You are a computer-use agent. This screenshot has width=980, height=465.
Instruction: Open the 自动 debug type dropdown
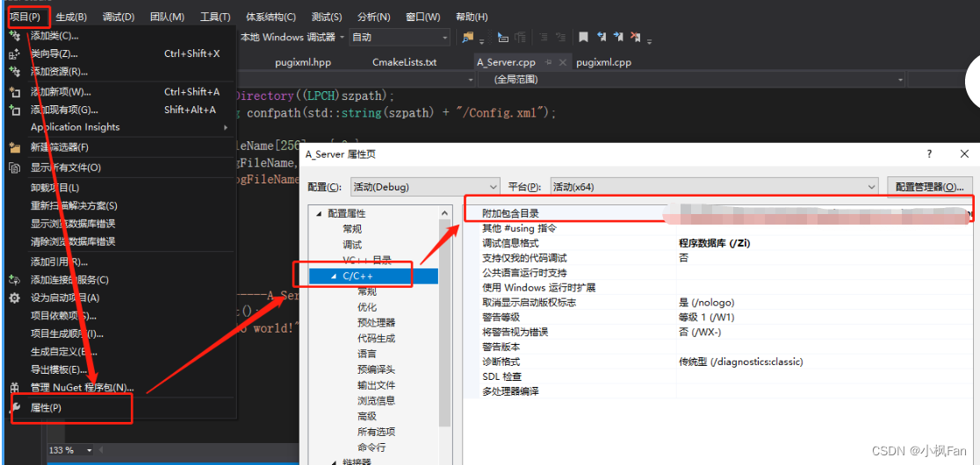pyautogui.click(x=400, y=38)
